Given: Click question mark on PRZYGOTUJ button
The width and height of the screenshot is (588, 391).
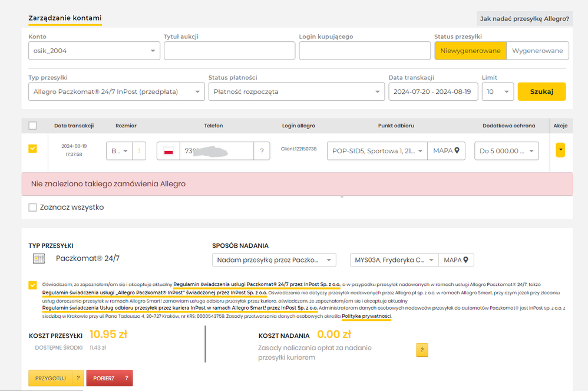Looking at the screenshot, I should tap(77, 378).
